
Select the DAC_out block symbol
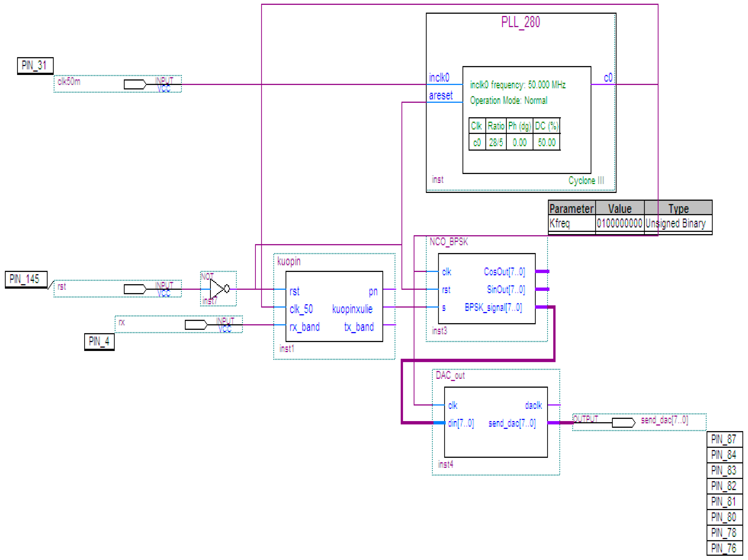point(496,422)
